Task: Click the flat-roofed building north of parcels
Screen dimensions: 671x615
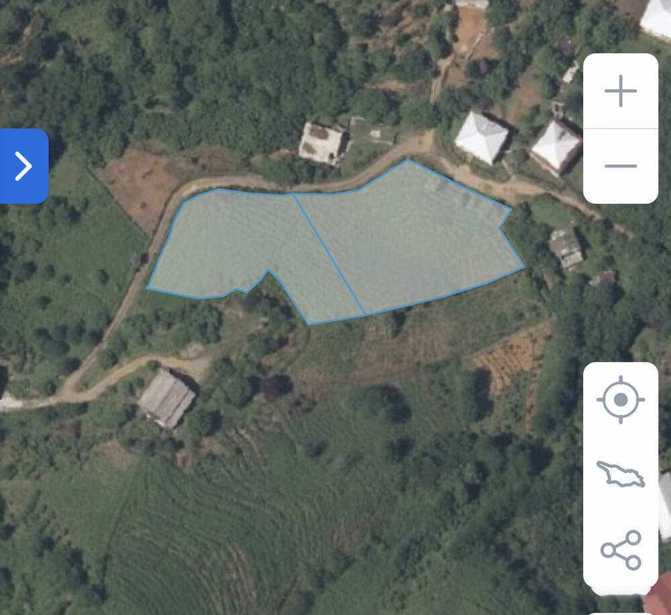Action: coord(323,143)
